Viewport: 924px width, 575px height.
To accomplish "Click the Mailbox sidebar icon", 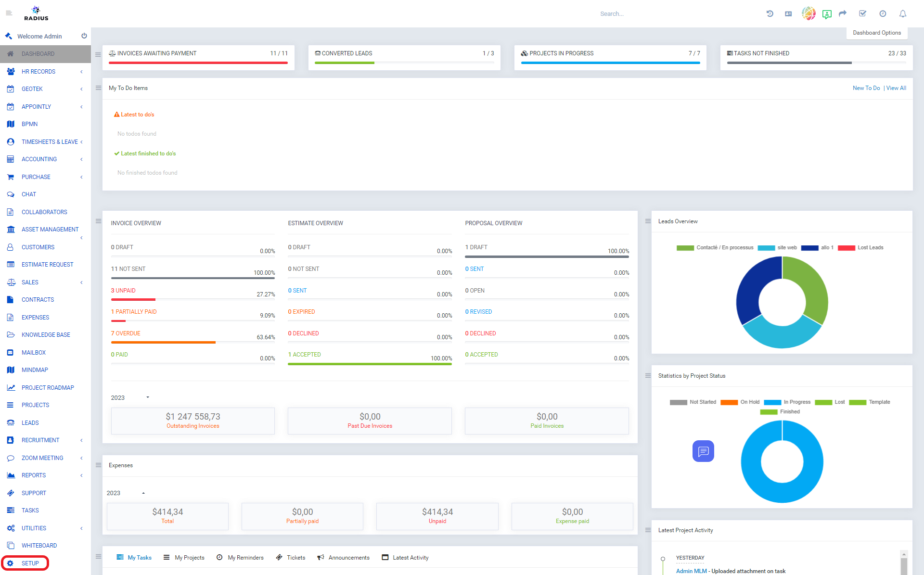I will [x=11, y=352].
